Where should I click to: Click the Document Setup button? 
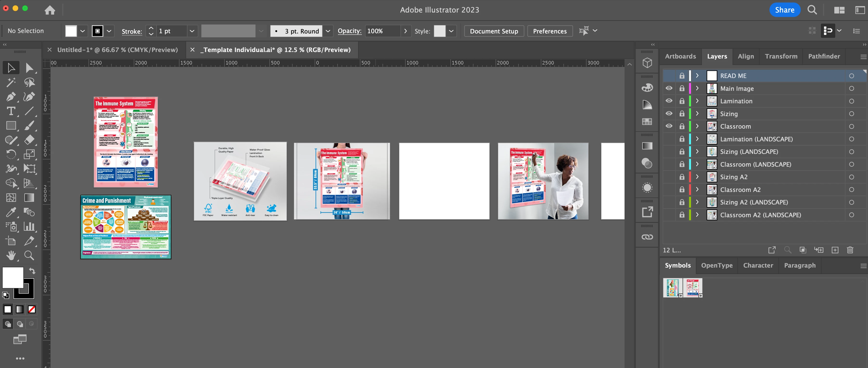click(x=494, y=31)
